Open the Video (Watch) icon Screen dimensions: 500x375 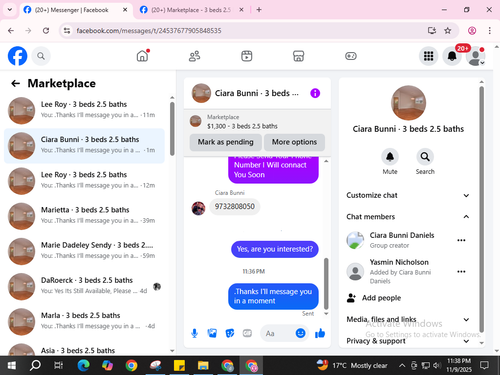[x=247, y=56]
